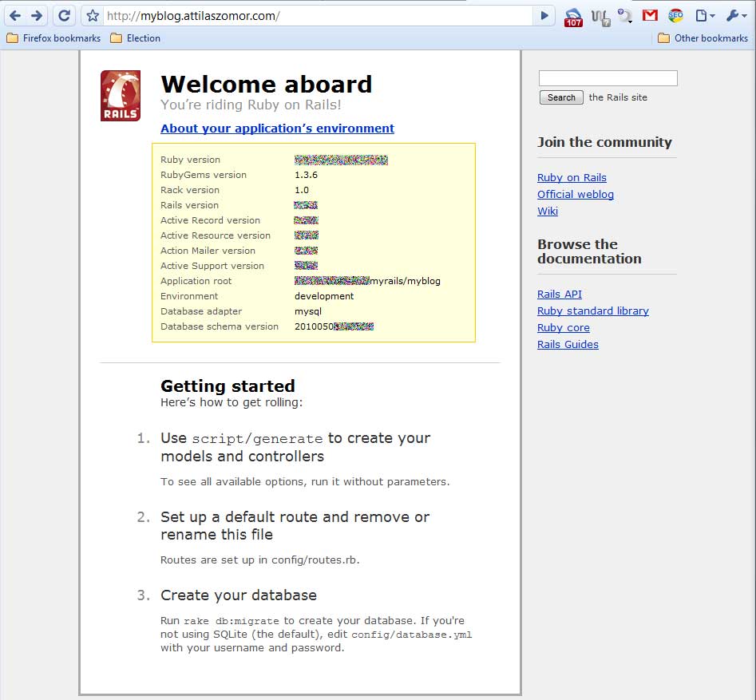The image size is (756, 700).
Task: Open About your application's environment link
Action: tap(277, 129)
